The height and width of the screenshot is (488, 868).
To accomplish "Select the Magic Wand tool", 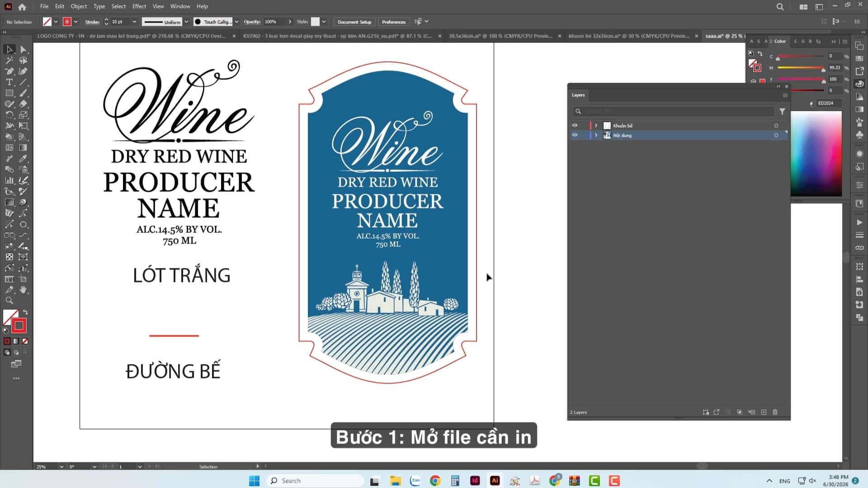I will (9, 60).
